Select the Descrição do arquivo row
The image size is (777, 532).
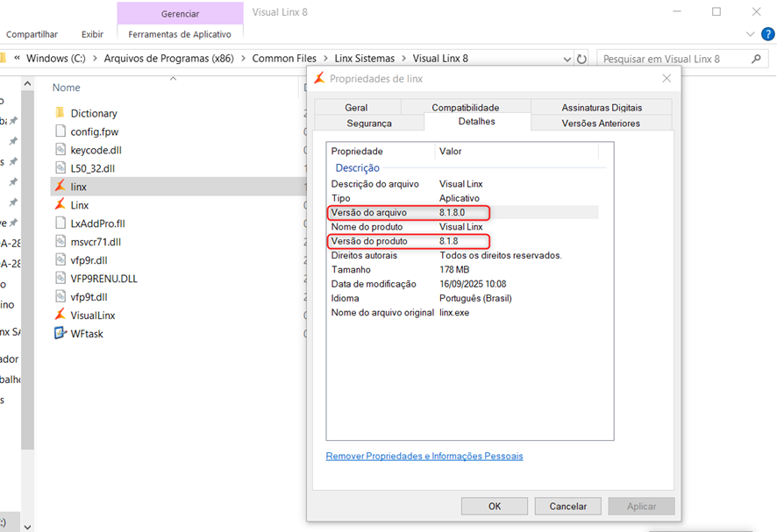tap(463, 184)
